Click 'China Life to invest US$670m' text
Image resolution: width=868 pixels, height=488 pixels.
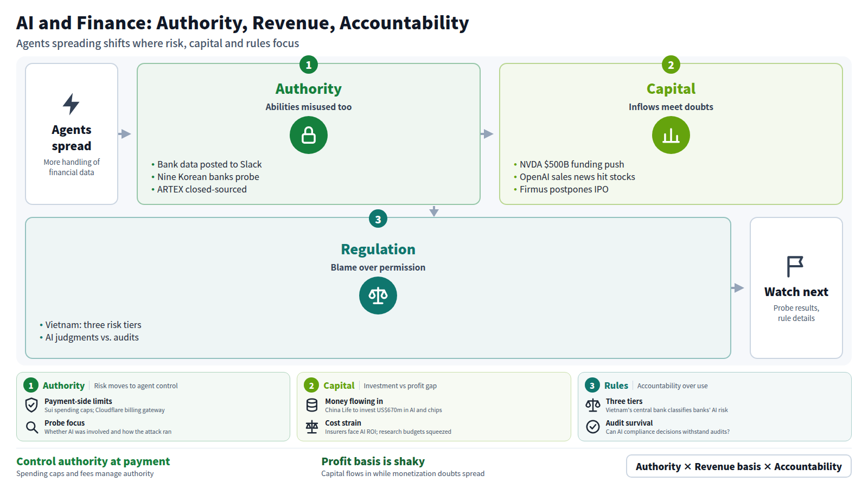tap(384, 410)
